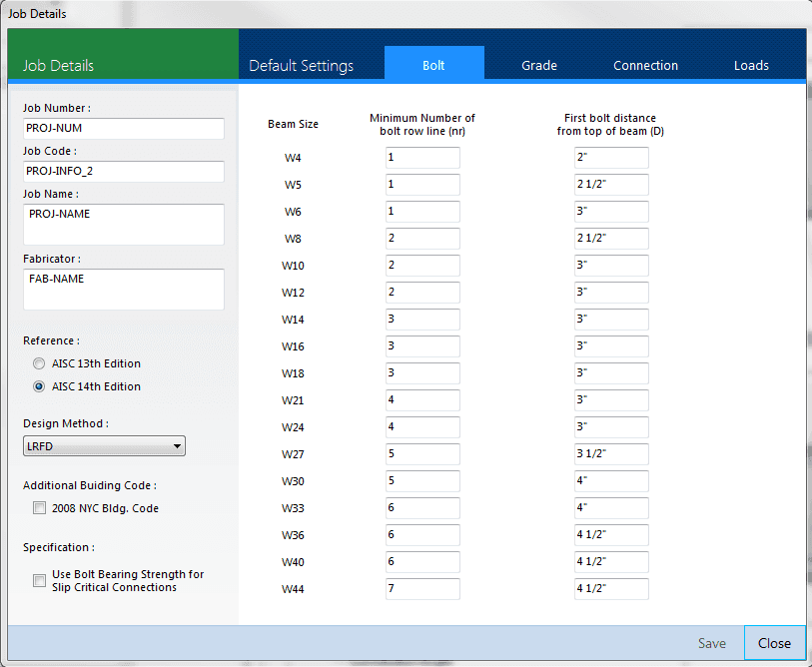This screenshot has height=667, width=812.
Task: Select the Bolt tab
Action: coord(433,63)
